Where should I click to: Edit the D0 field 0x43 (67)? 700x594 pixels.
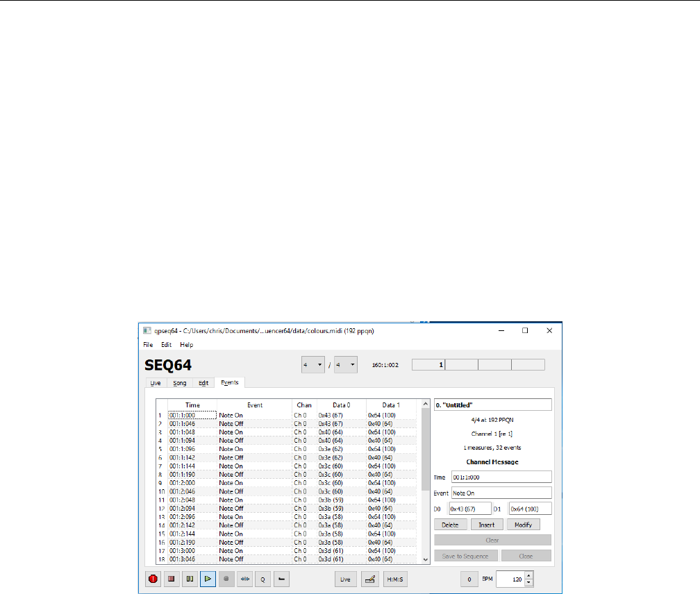(470, 509)
